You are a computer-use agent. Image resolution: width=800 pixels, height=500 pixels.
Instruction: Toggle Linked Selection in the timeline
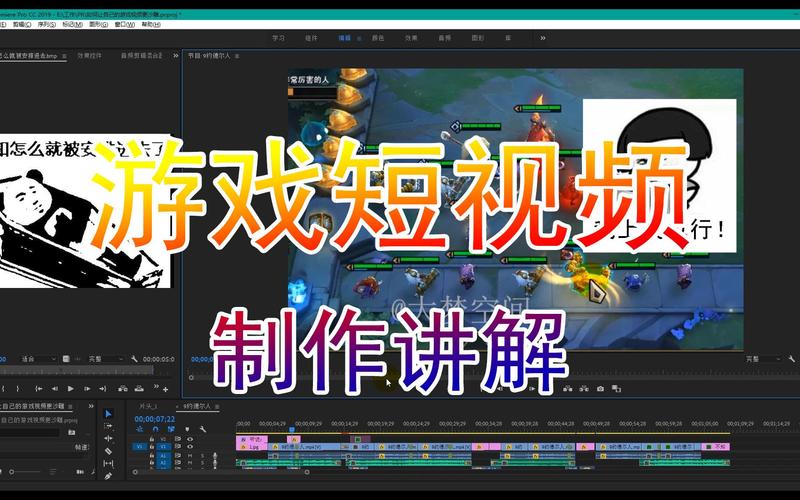[x=171, y=430]
